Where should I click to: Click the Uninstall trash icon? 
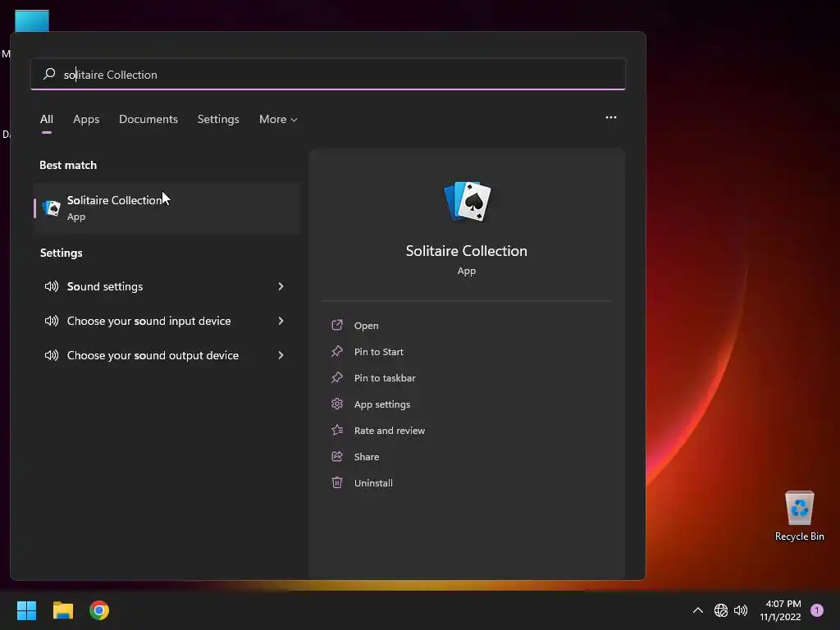(337, 482)
